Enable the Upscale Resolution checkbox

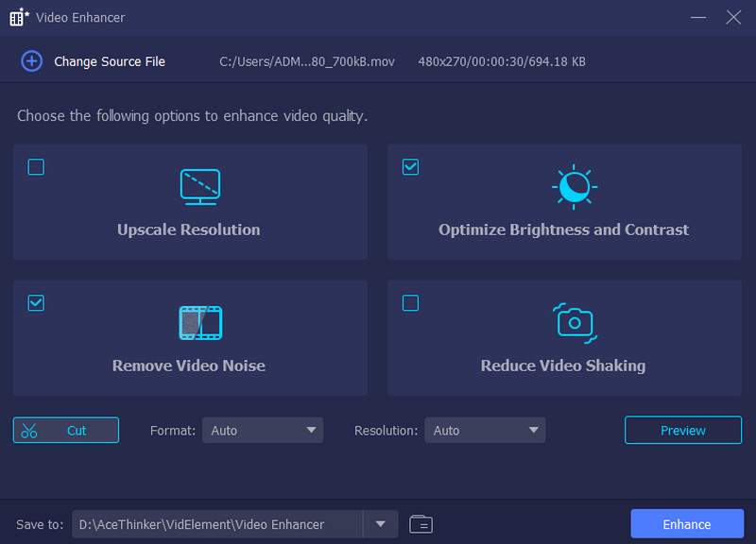click(35, 167)
